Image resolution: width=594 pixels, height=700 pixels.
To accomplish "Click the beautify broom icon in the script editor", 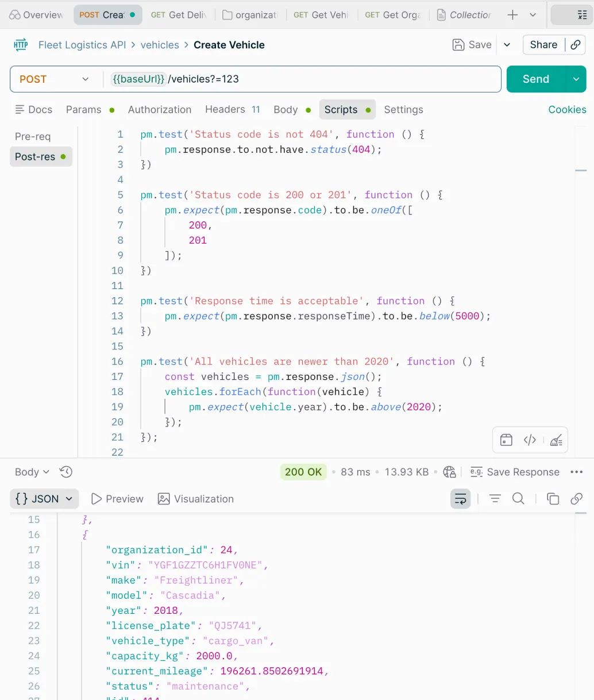I will (556, 440).
